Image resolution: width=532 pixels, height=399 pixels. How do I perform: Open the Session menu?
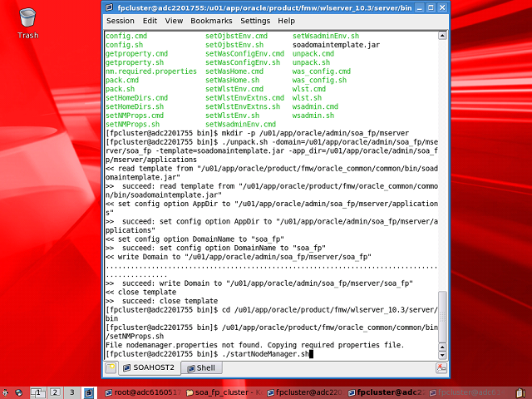[120, 21]
